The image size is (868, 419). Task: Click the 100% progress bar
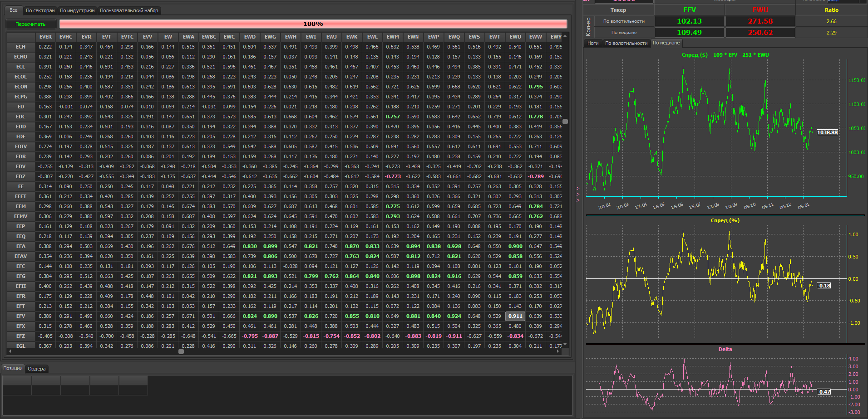click(313, 24)
